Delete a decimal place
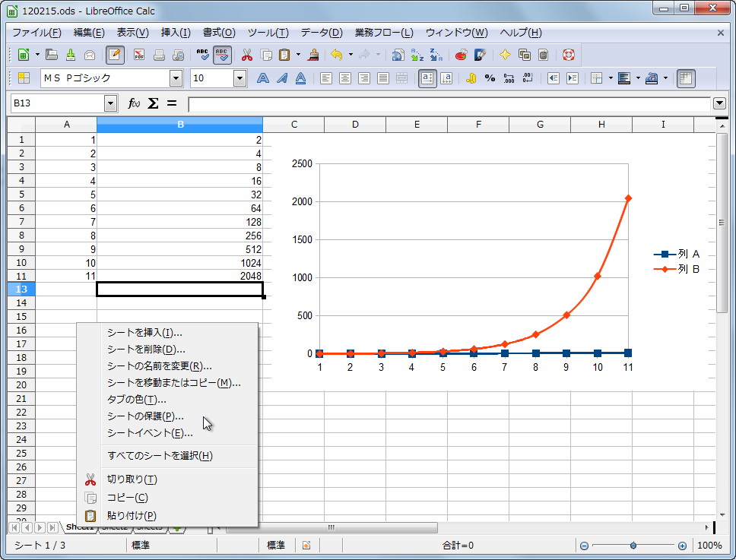This screenshot has height=560, width=736. pos(528,78)
